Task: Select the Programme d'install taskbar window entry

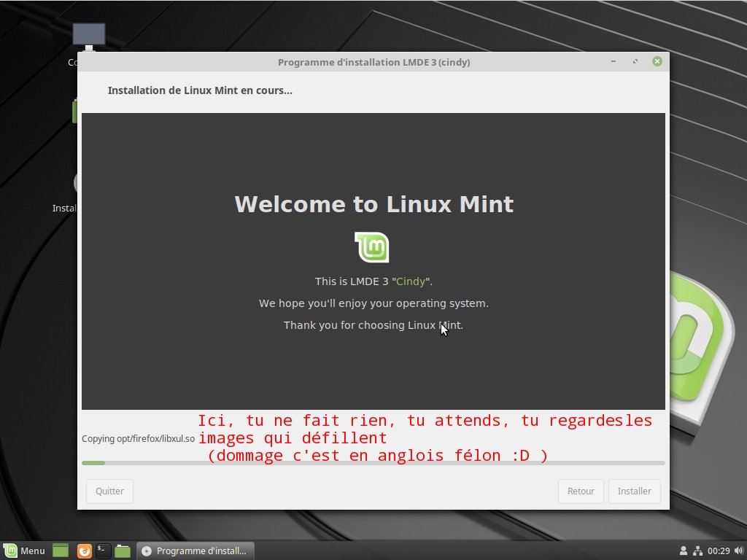Action: point(195,551)
